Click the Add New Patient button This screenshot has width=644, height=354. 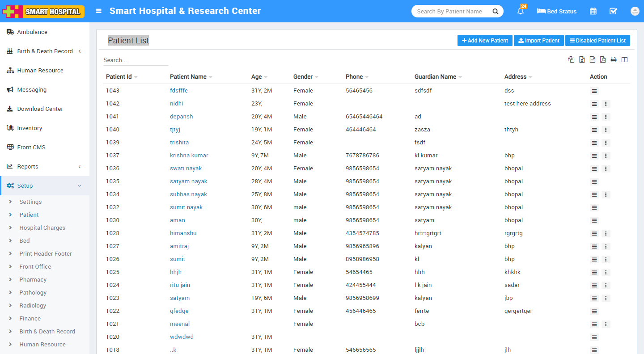click(485, 41)
